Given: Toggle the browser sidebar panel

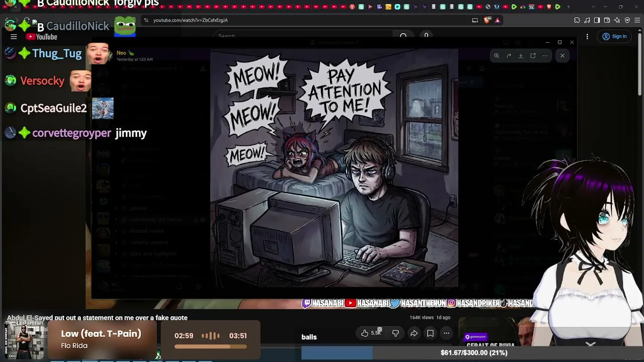Looking at the screenshot, I should [x=597, y=20].
